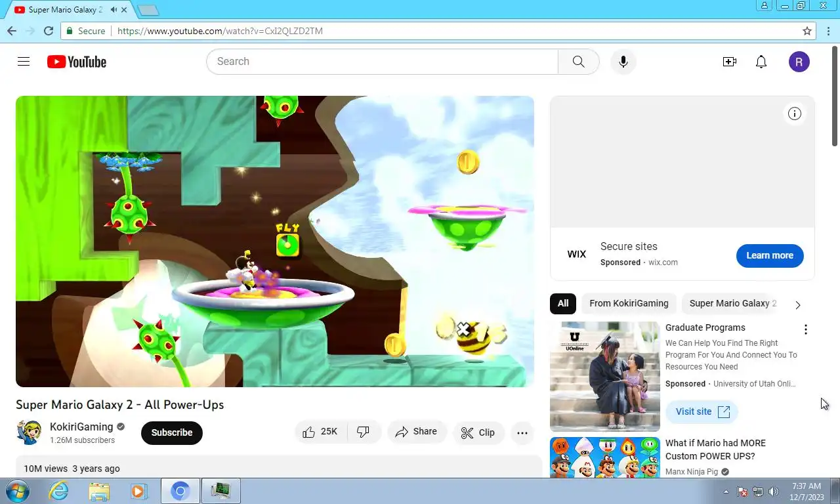Click the search magnifier button
This screenshot has width=840, height=504.
point(578,62)
